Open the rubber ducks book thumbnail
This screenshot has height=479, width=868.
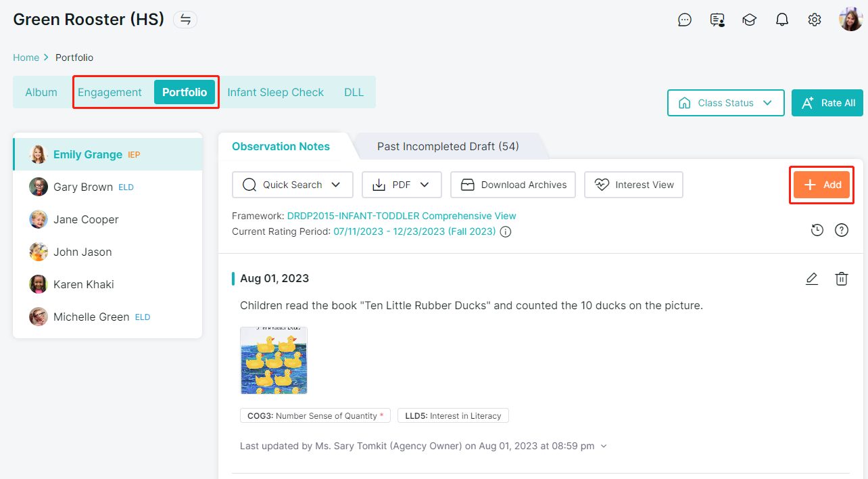(x=274, y=361)
